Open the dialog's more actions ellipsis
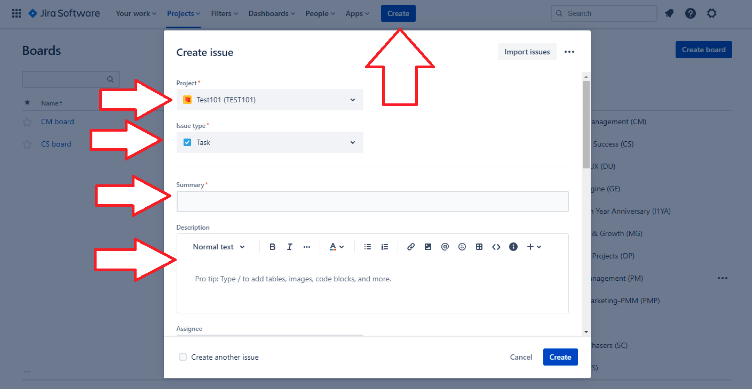Viewport: 752px width, 389px height. coord(569,52)
